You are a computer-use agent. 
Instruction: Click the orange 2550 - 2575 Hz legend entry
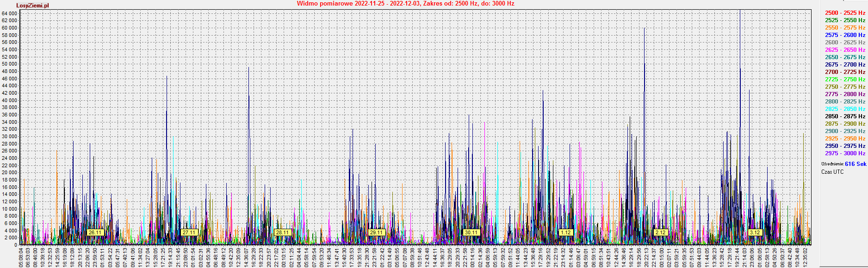[845, 28]
